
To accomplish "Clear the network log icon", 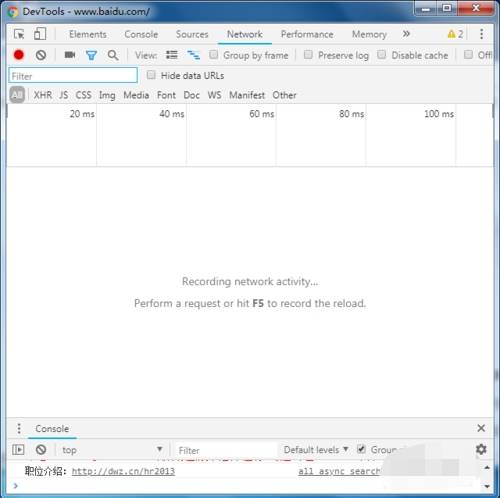I will (41, 55).
